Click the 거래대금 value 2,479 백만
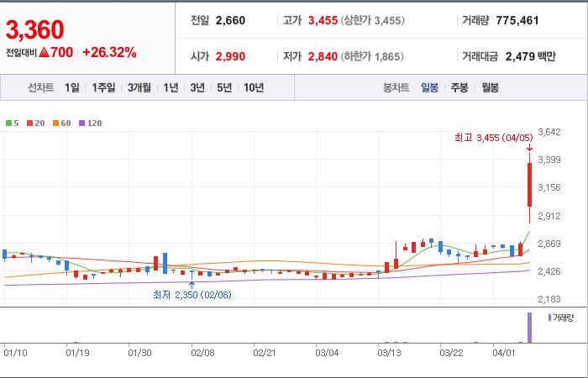This screenshot has height=378, width=588. pos(530,56)
